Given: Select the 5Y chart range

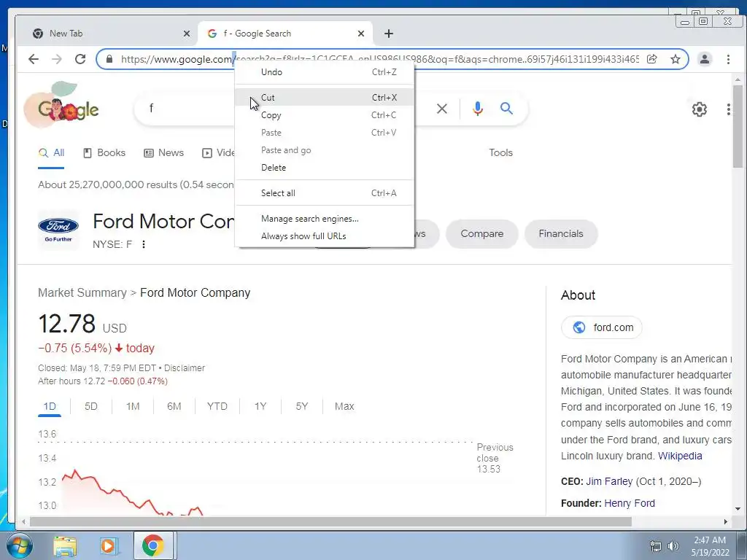Looking at the screenshot, I should point(301,407).
